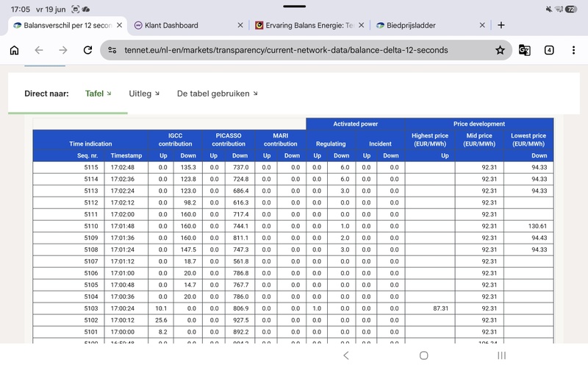Tap the weather cloud status icon
Image resolution: width=588 pixels, height=368 pixels.
(86, 9)
